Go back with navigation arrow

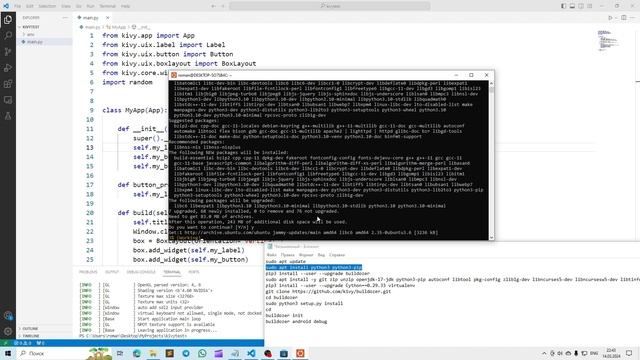pyautogui.click(x=213, y=6)
